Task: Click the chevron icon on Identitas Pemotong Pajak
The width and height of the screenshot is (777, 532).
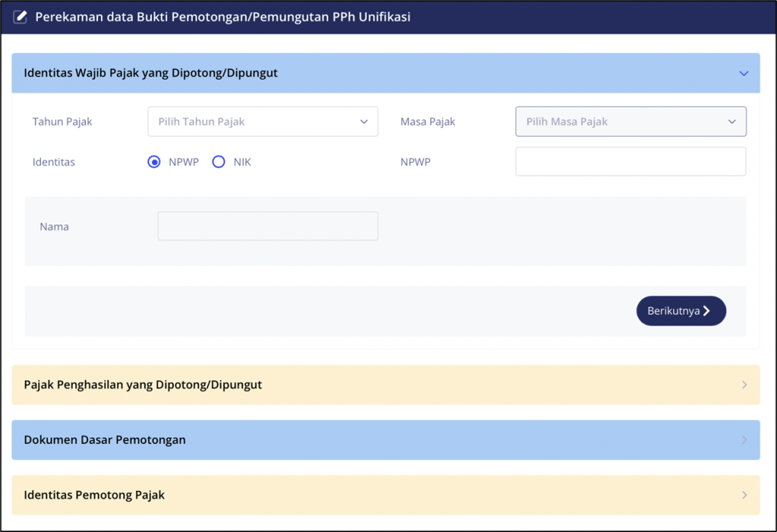Action: coord(744,494)
